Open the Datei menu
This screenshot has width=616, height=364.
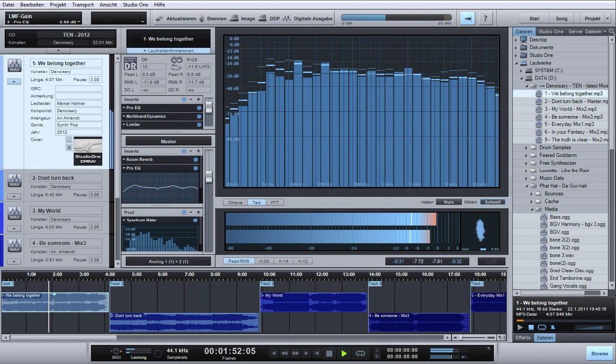pos(8,5)
